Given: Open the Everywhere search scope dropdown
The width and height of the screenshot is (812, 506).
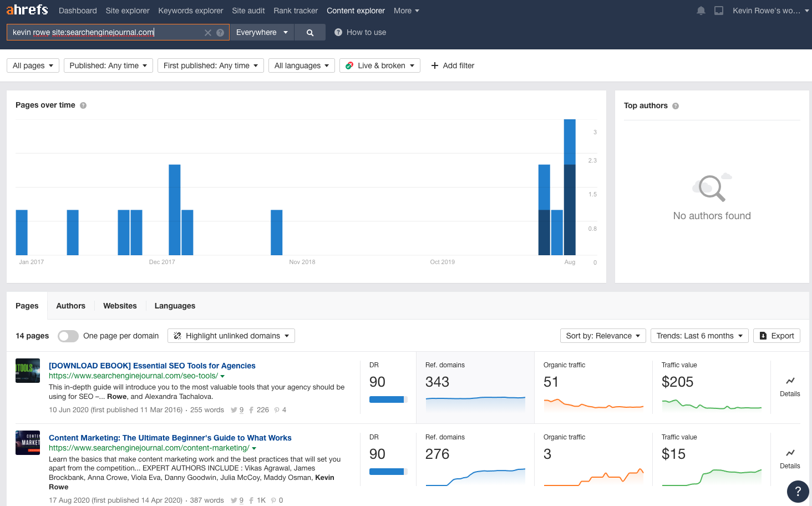Looking at the screenshot, I should pos(261,33).
